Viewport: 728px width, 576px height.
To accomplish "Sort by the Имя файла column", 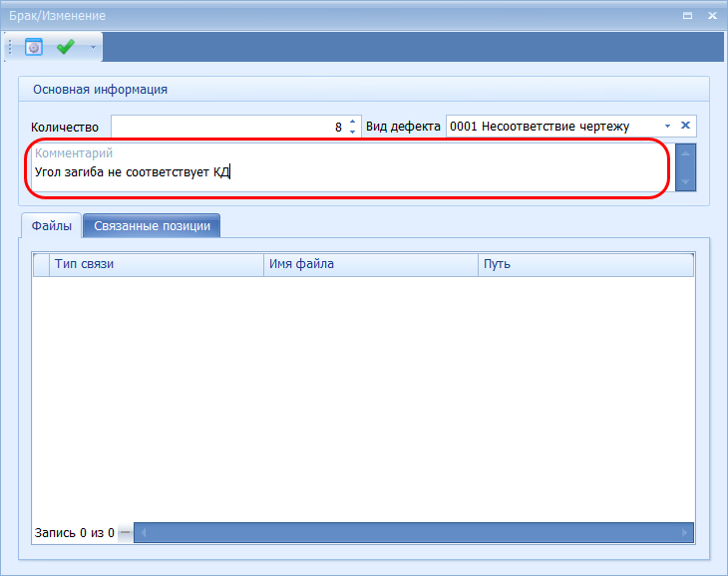I will (x=370, y=264).
